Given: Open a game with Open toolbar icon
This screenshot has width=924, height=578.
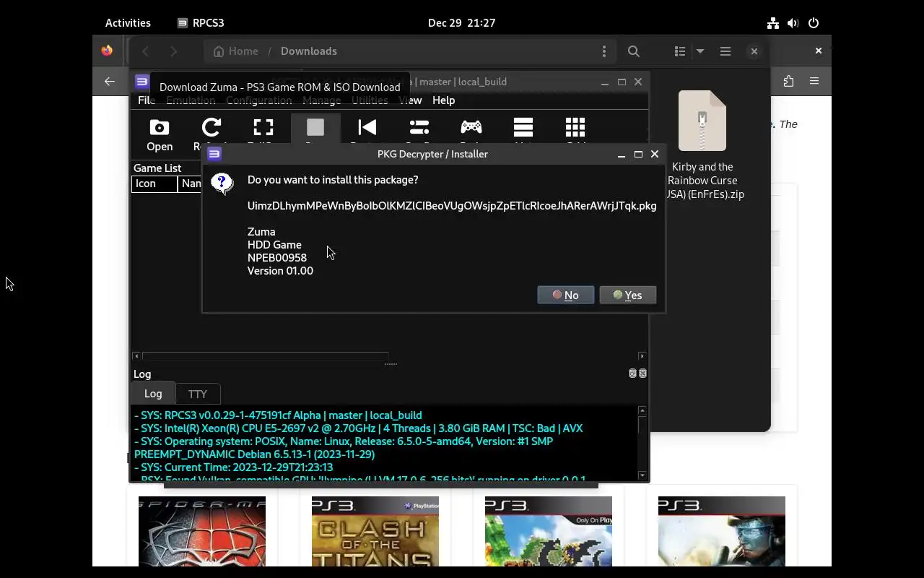Looking at the screenshot, I should [x=160, y=135].
